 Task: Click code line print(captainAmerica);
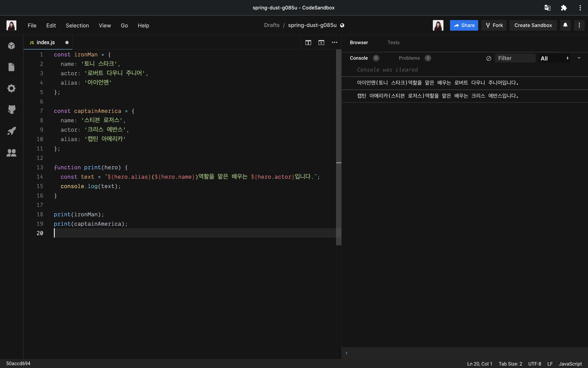[x=91, y=224]
